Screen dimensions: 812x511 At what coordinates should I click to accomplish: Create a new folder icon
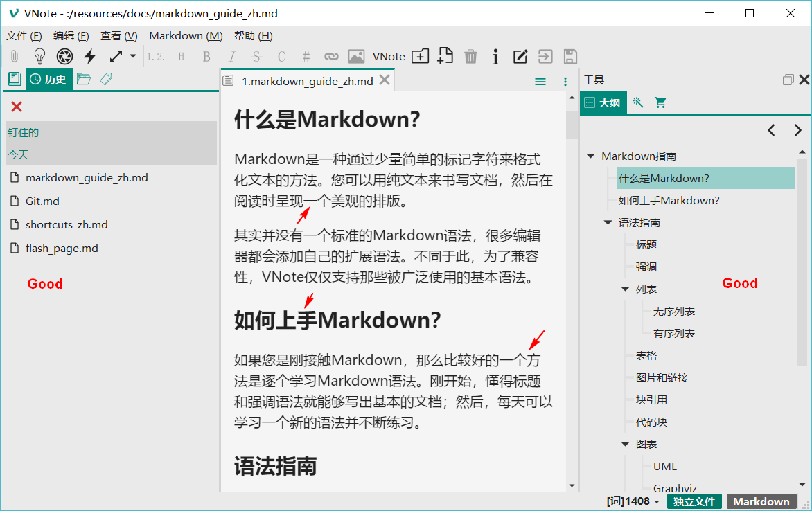tap(420, 57)
